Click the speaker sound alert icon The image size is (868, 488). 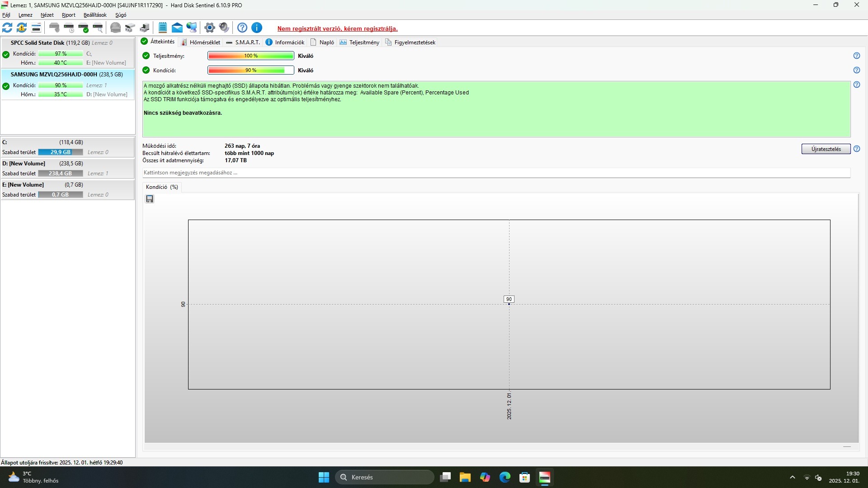click(224, 28)
